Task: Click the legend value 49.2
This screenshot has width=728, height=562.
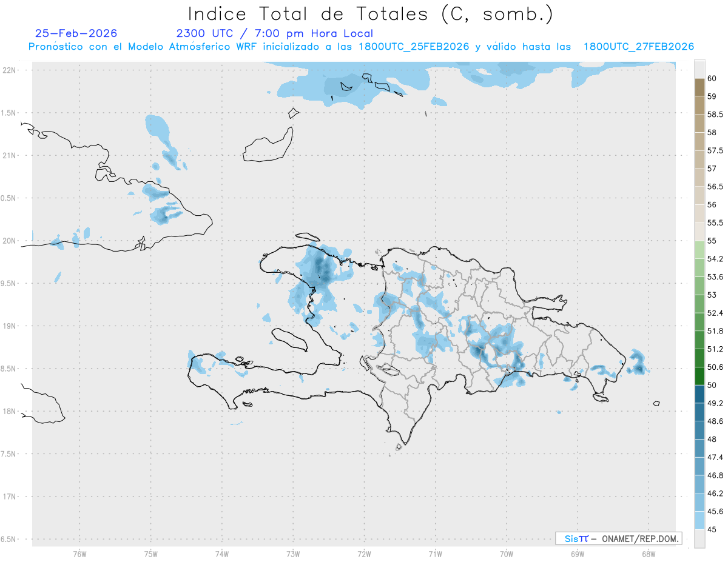Action: pos(715,403)
